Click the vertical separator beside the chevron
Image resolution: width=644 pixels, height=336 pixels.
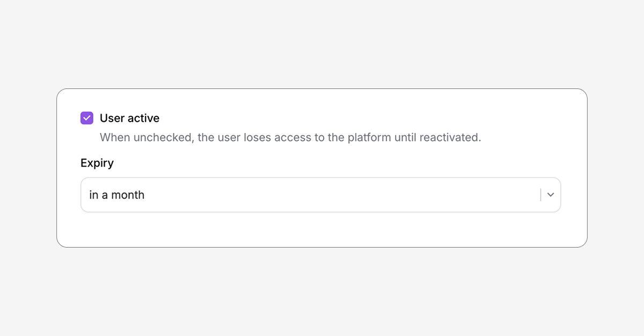pyautogui.click(x=540, y=195)
